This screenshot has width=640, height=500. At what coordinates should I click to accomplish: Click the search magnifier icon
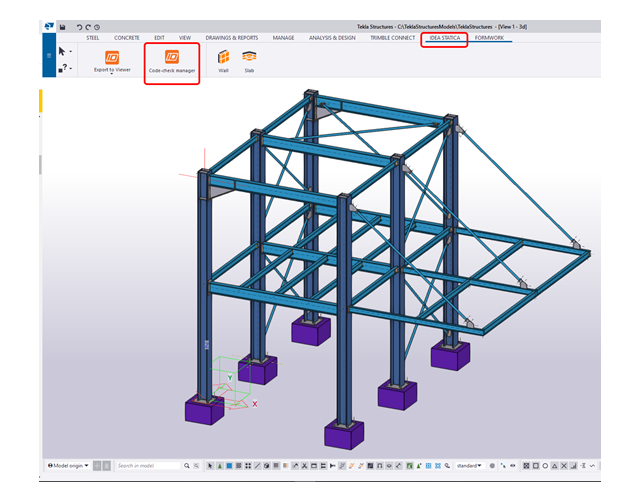187,466
